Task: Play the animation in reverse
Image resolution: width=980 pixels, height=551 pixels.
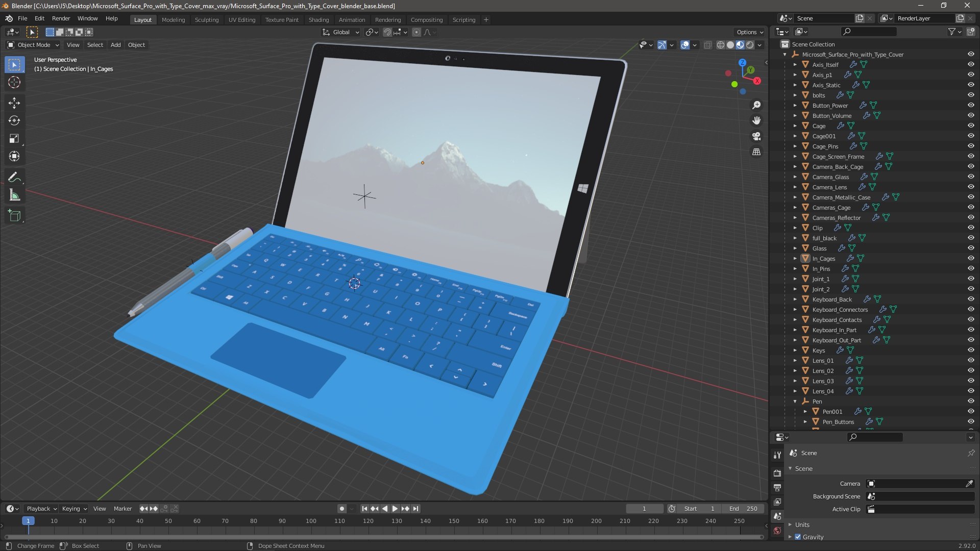Action: [385, 509]
